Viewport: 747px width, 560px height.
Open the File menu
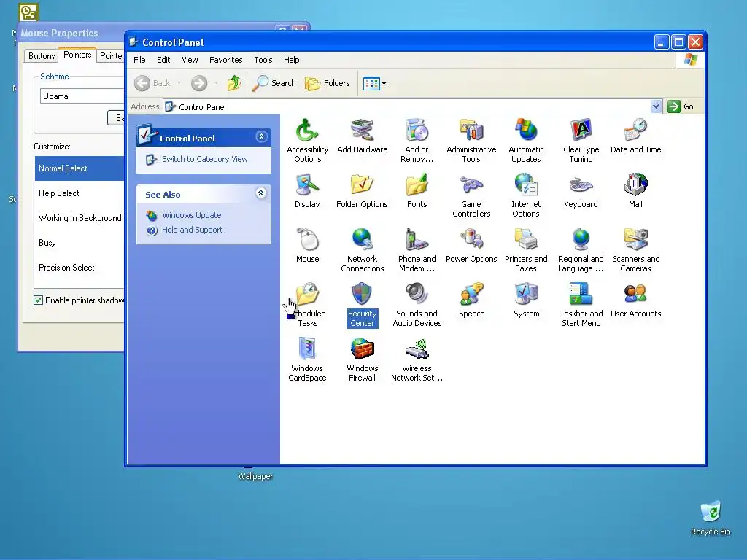(x=139, y=60)
